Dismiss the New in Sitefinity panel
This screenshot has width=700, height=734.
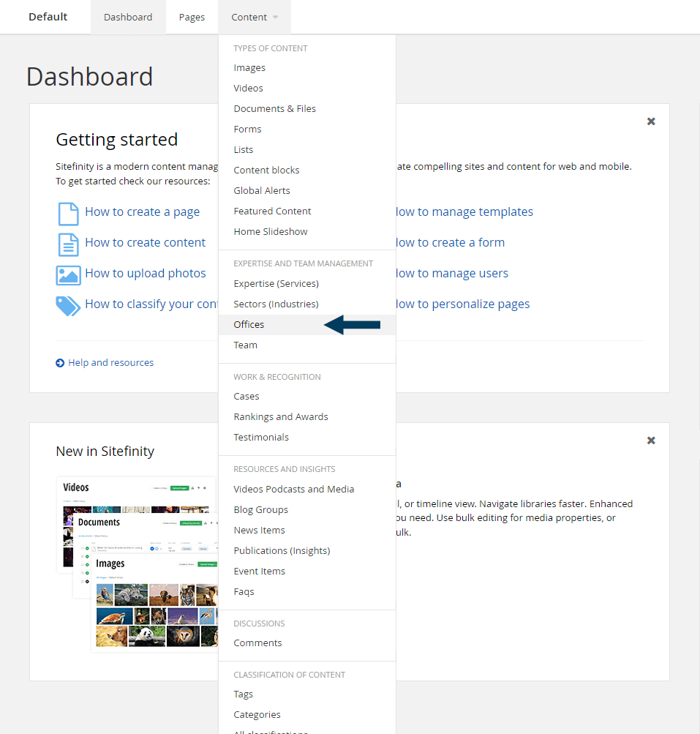pyautogui.click(x=650, y=441)
